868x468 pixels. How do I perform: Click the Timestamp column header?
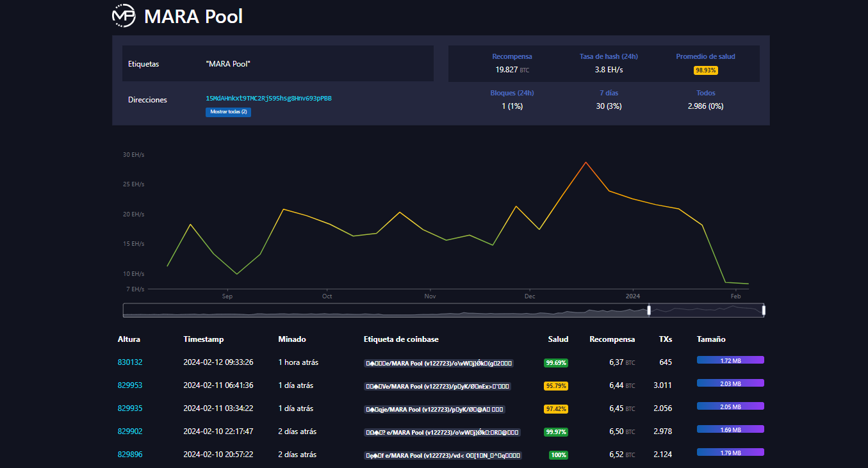(x=203, y=339)
